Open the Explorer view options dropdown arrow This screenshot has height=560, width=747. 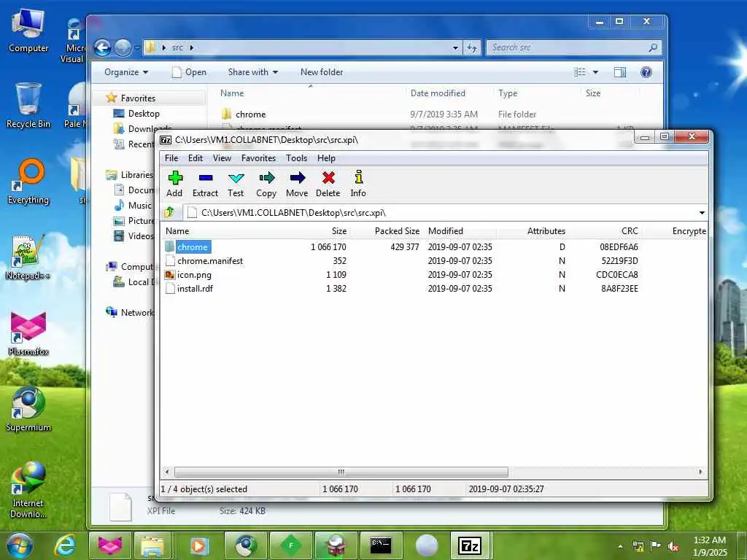tap(595, 72)
